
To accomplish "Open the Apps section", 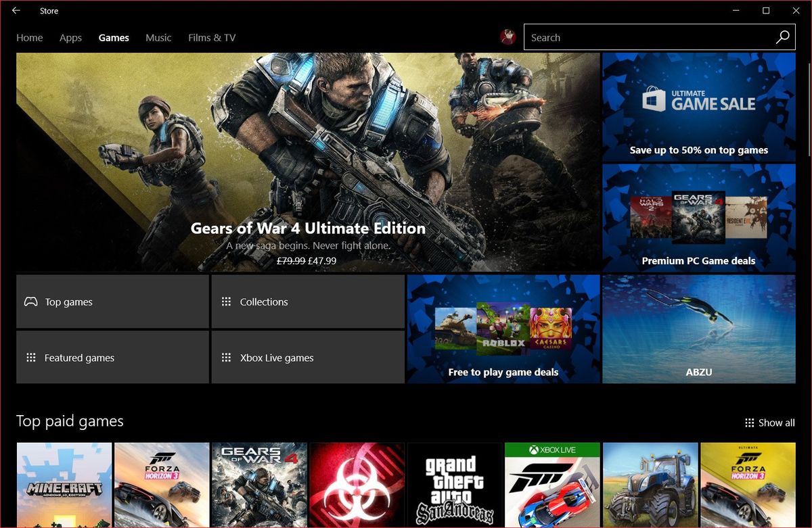I will point(70,38).
